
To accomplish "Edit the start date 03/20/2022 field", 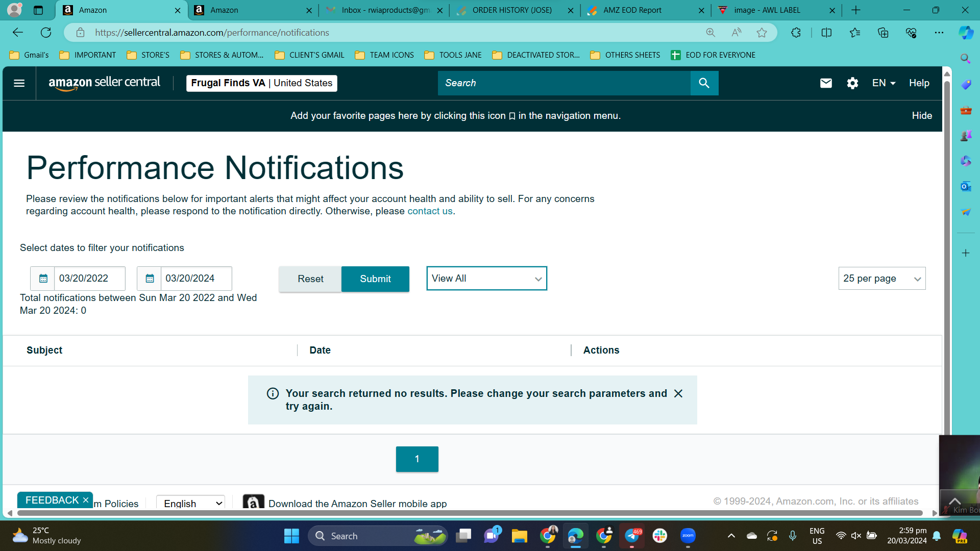I will [x=89, y=279].
